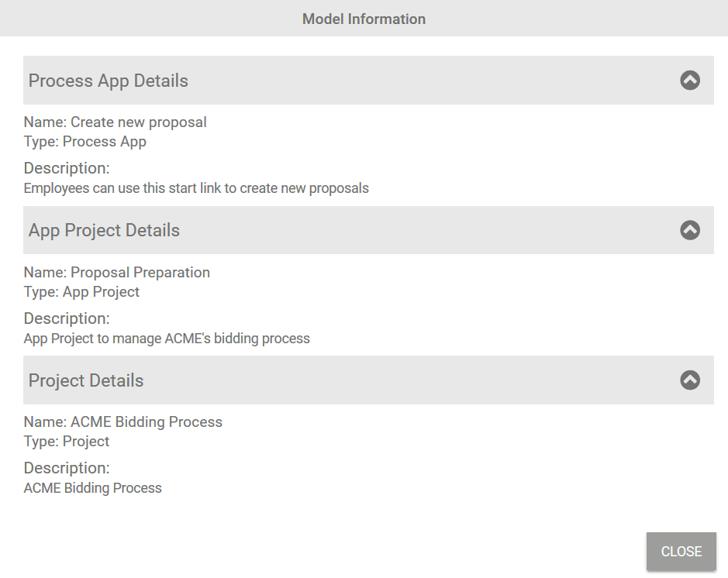Click the final 'ACME Bidding Process' description text

(x=93, y=488)
